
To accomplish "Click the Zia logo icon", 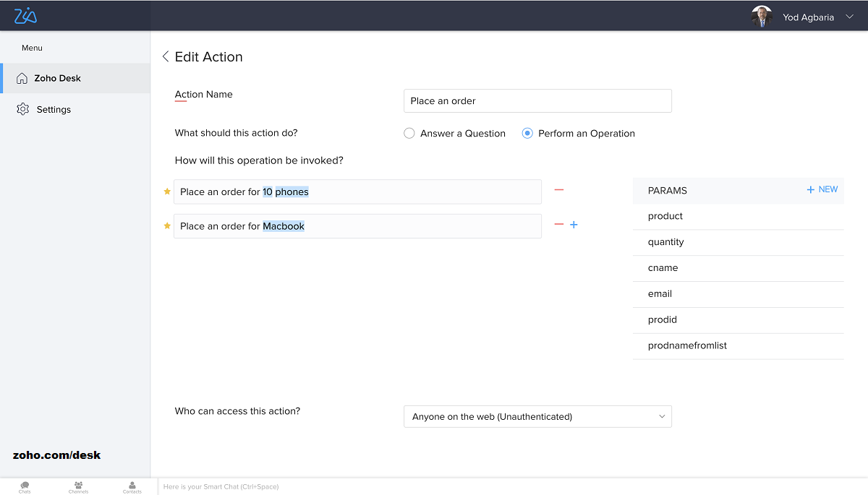I will pyautogui.click(x=25, y=16).
